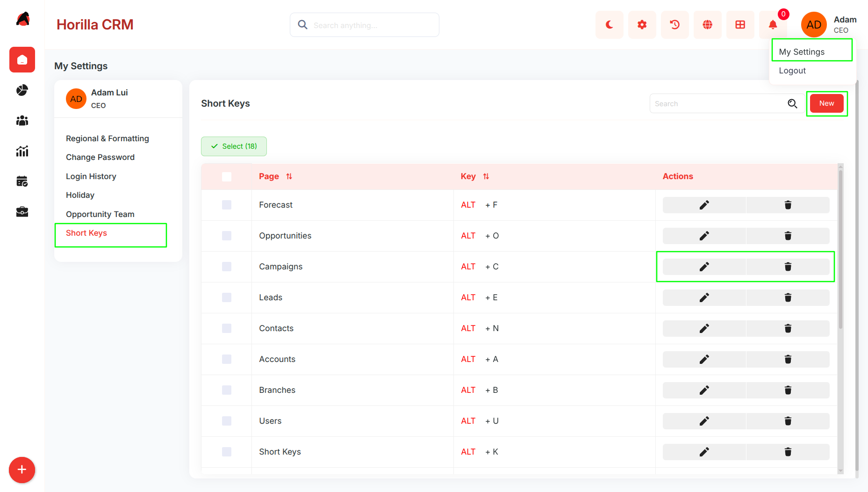Image resolution: width=868 pixels, height=492 pixels.
Task: Delete the Accounts short key
Action: 788,359
